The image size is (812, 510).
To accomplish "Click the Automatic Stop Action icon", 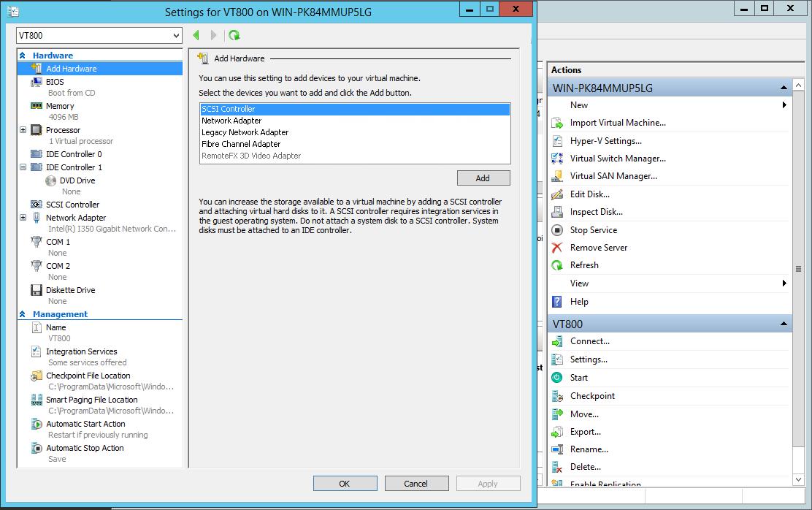I will (x=37, y=448).
